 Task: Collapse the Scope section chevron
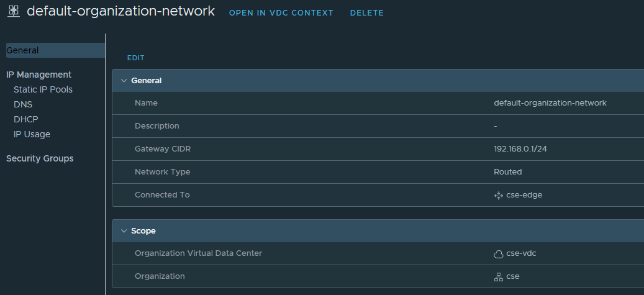tap(124, 231)
